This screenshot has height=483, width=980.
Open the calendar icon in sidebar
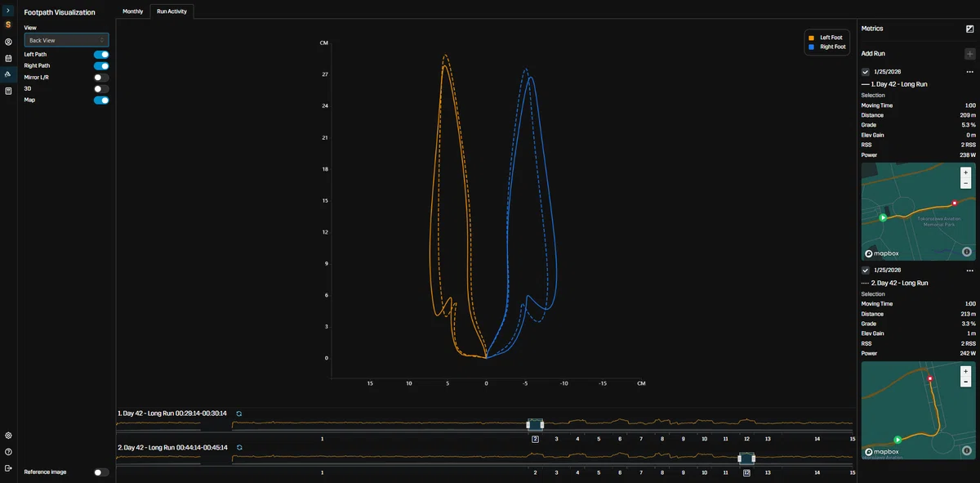tap(8, 58)
